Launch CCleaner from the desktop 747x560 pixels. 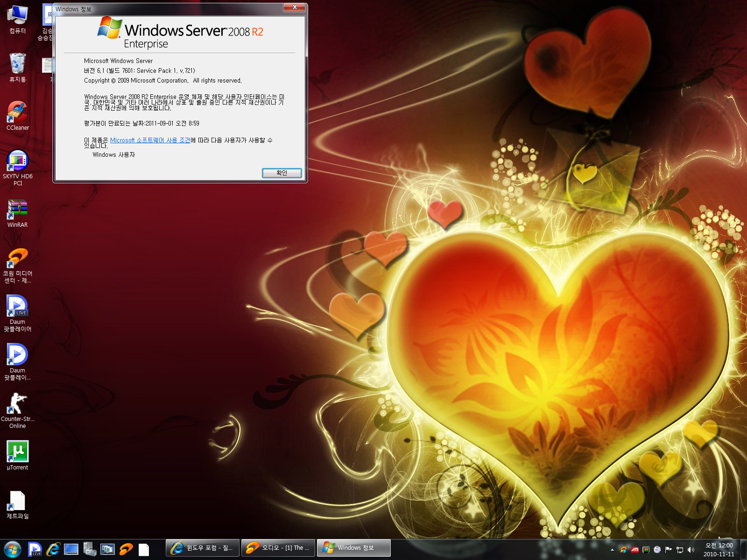17,116
